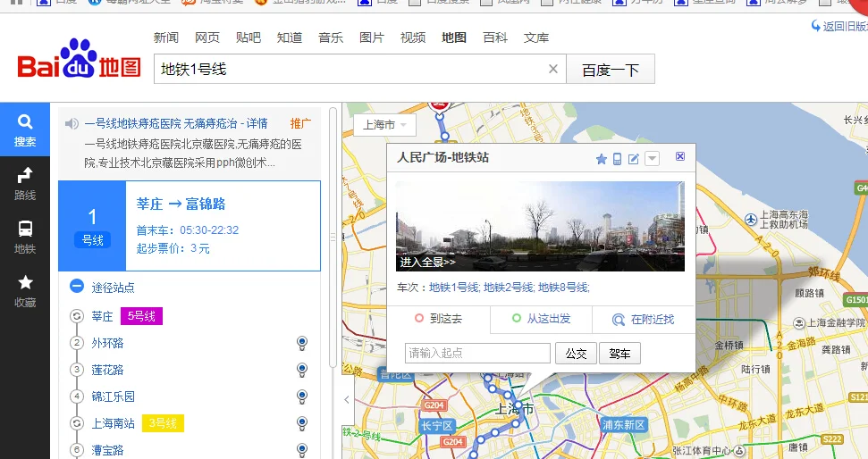Click the 百度一下 search button
Viewport: 868px width, 459px height.
[611, 69]
